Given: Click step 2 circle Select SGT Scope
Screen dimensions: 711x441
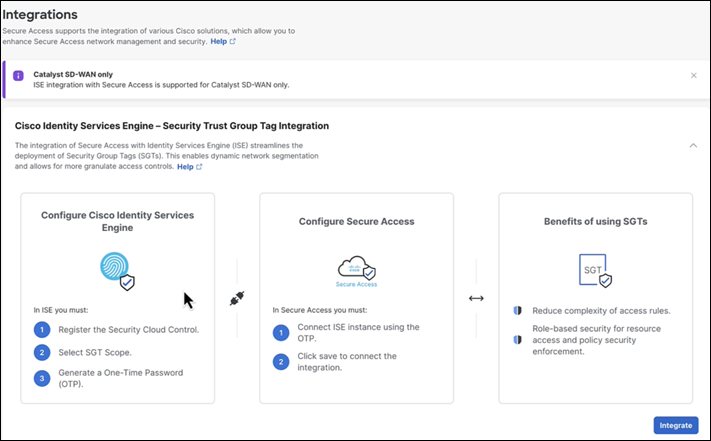Looking at the screenshot, I should tap(42, 352).
